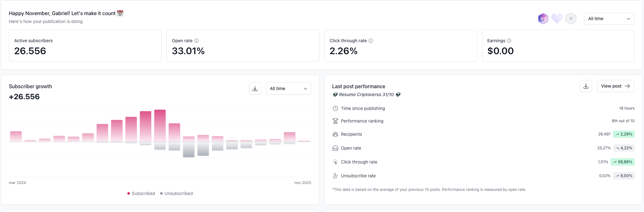Screen dimensions: 644x212
Task: Click the Resumo Criptoverso 31/10 post title
Action: (x=366, y=95)
